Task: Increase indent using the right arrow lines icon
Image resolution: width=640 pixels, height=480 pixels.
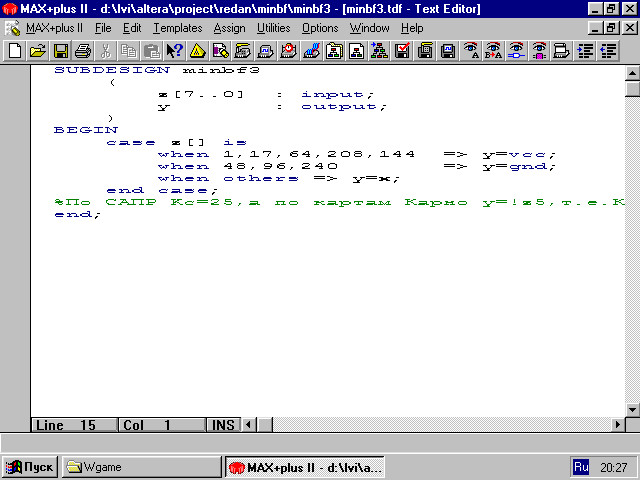Action: click(x=585, y=51)
